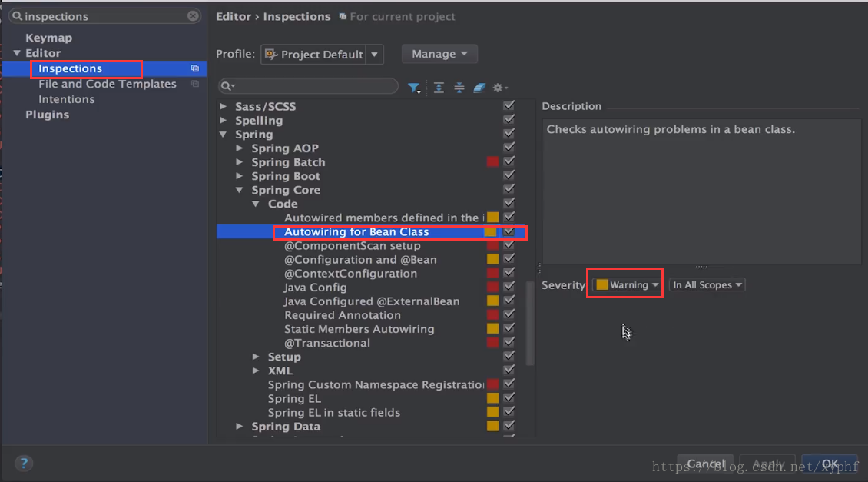Open File and Code Templates settings
The image size is (868, 482).
pyautogui.click(x=108, y=84)
